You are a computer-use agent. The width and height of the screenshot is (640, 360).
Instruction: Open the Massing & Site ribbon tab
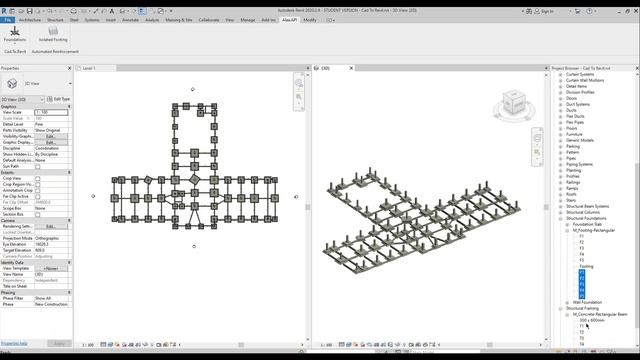click(179, 20)
